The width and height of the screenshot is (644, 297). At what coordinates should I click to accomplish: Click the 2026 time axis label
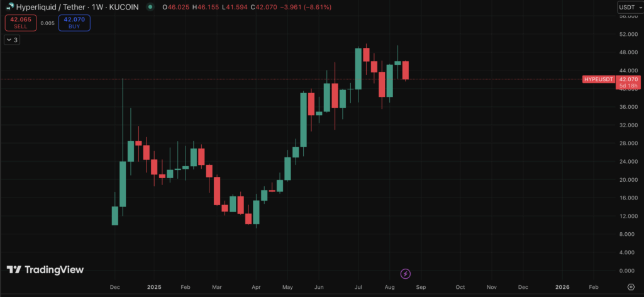click(x=562, y=287)
